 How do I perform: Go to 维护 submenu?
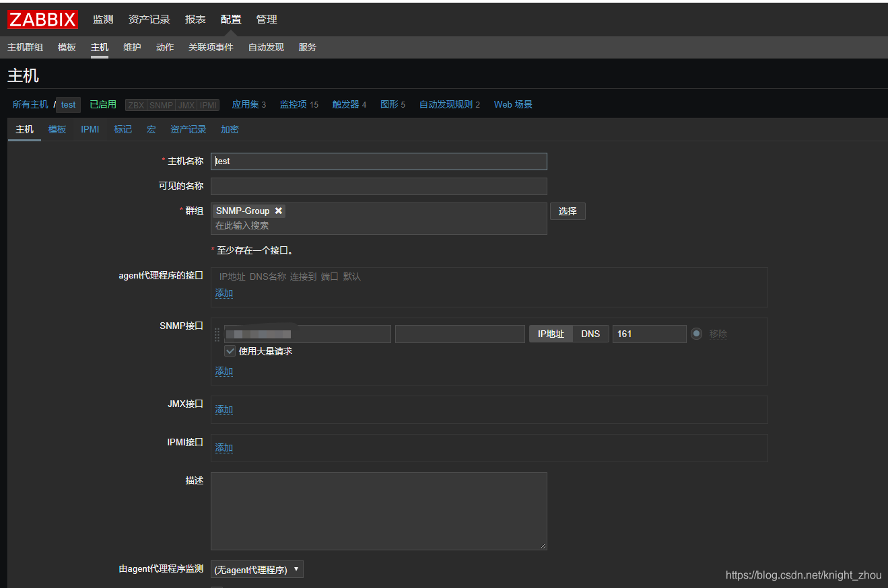coord(132,47)
